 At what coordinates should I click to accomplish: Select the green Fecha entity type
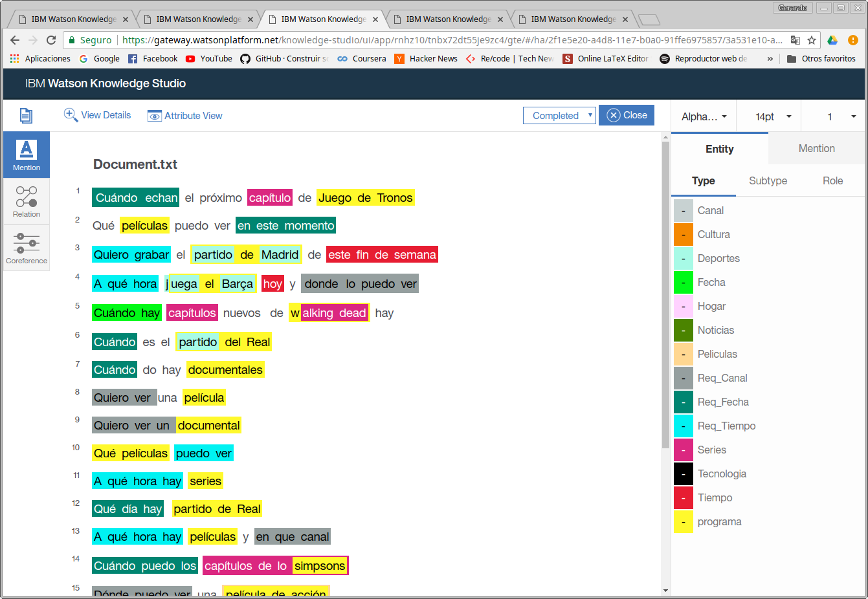pyautogui.click(x=684, y=282)
